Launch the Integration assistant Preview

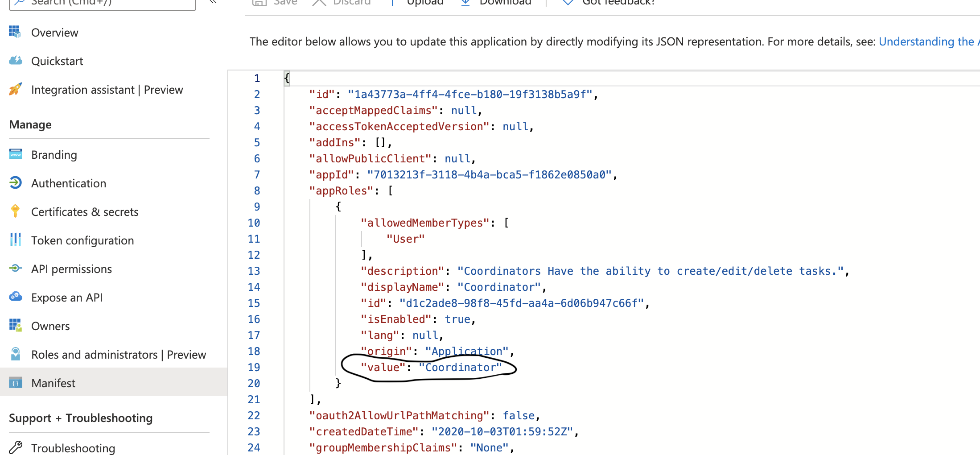[x=107, y=89]
